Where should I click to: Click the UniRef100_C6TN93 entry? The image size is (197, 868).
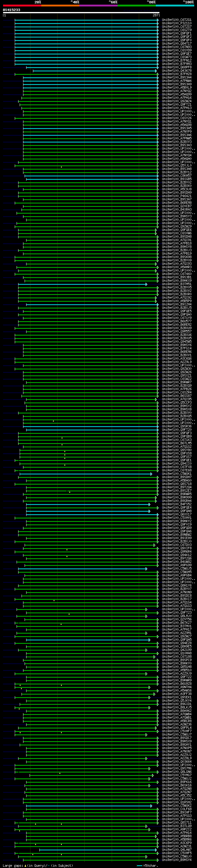coord(177,47)
